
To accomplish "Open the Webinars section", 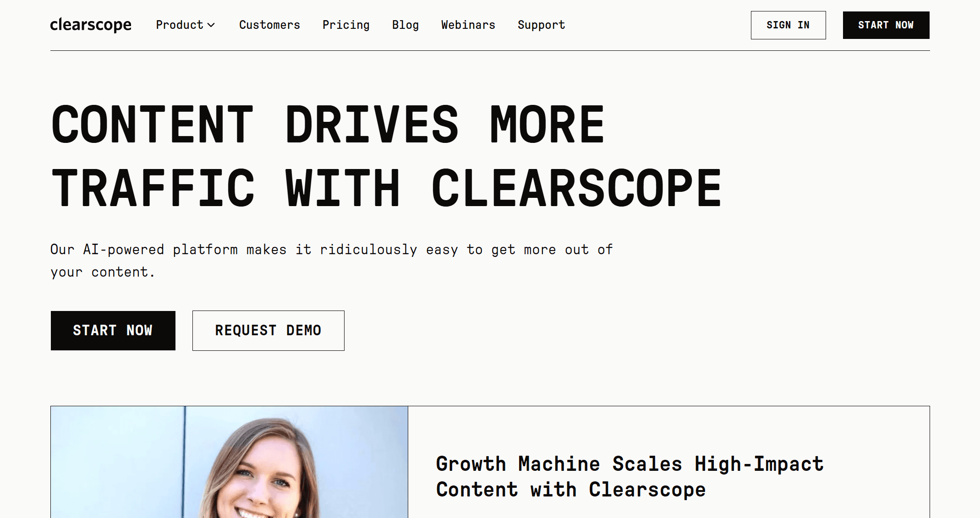I will pos(468,25).
